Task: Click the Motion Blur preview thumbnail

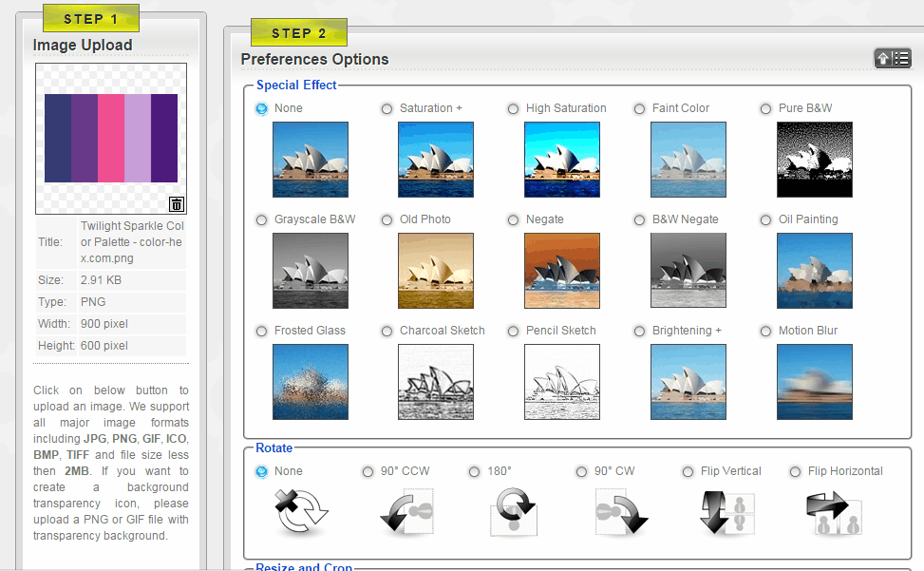Action: (x=815, y=382)
